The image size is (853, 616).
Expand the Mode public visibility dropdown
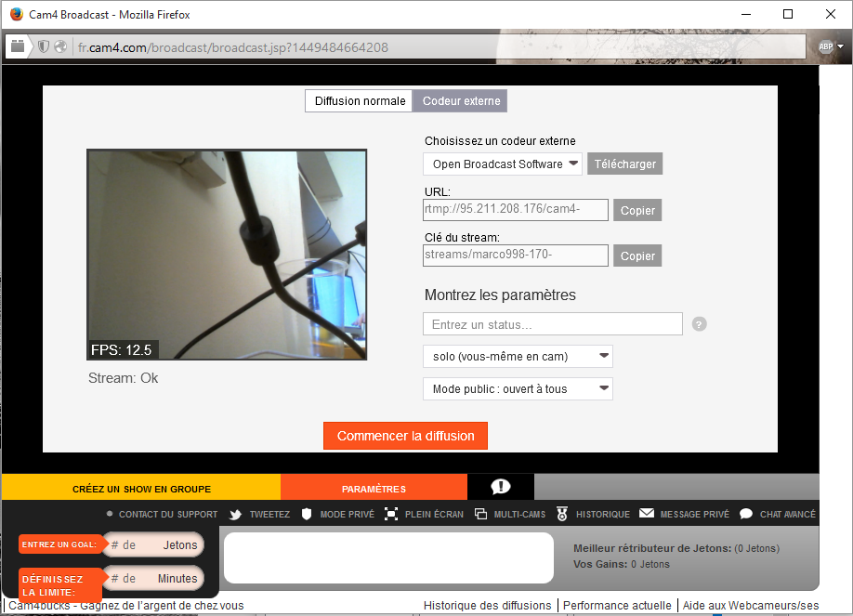pyautogui.click(x=518, y=388)
